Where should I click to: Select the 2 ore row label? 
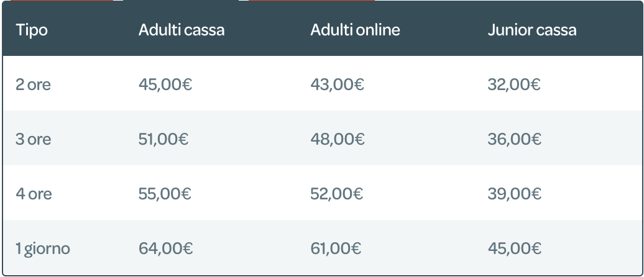pyautogui.click(x=34, y=84)
